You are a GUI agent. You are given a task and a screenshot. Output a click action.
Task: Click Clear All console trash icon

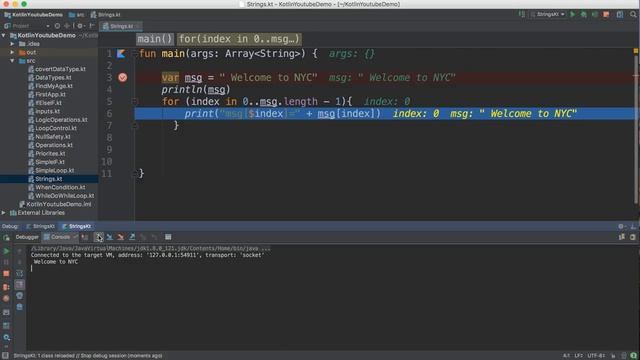coord(19,307)
